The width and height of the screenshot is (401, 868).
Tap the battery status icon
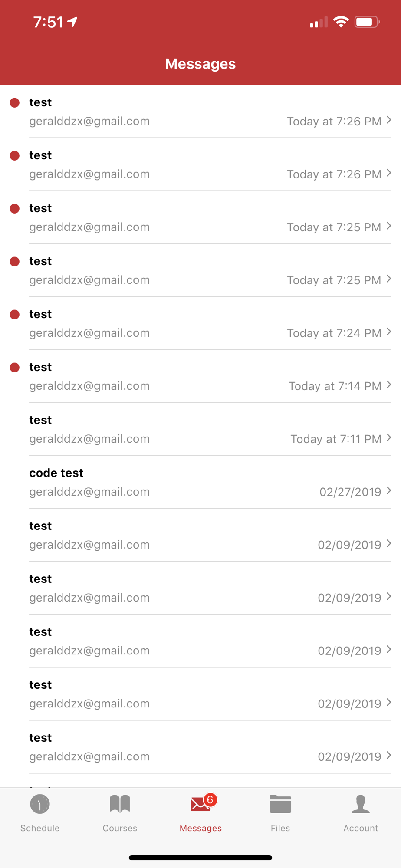click(x=367, y=22)
